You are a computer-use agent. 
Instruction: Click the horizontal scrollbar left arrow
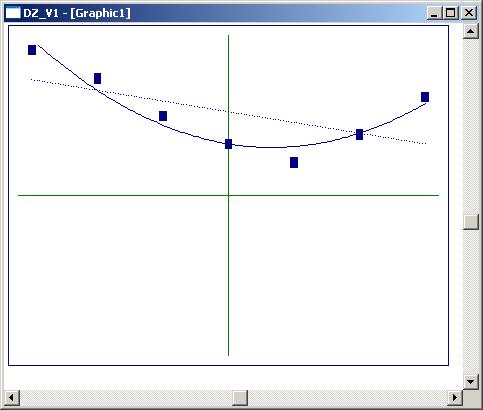point(12,397)
